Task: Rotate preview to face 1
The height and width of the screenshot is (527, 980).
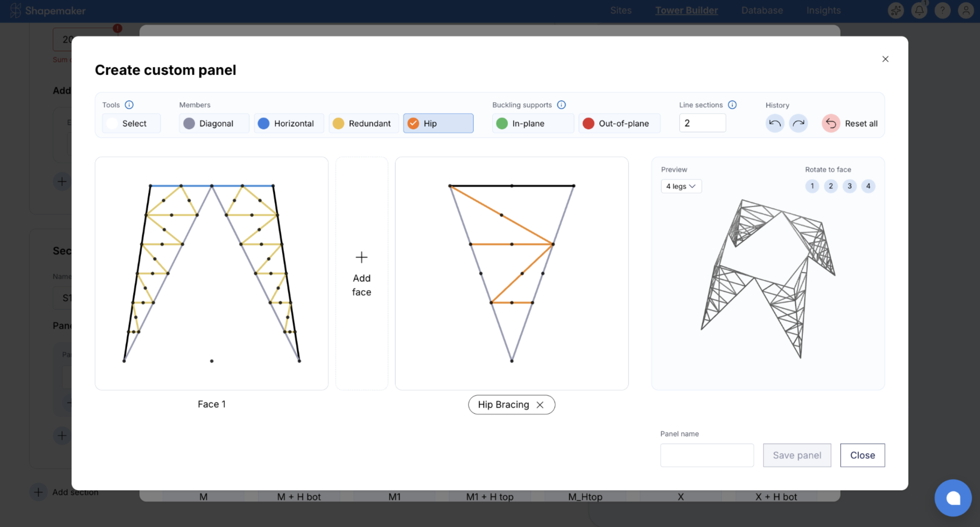Action: [x=812, y=186]
